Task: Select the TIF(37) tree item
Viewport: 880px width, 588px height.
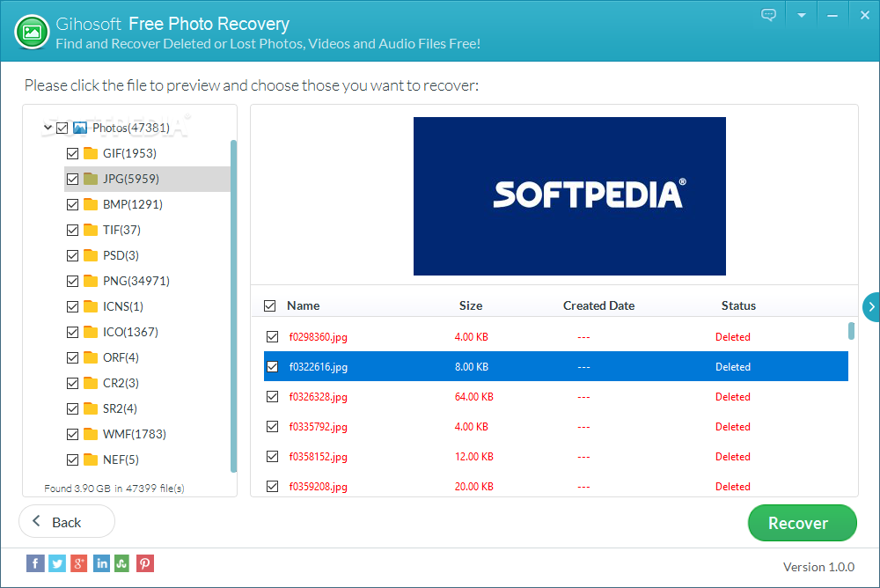Action: pyautogui.click(x=121, y=230)
